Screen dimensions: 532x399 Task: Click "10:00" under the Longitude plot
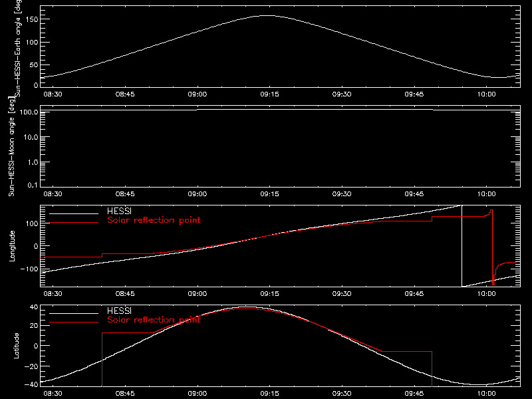[x=487, y=294]
